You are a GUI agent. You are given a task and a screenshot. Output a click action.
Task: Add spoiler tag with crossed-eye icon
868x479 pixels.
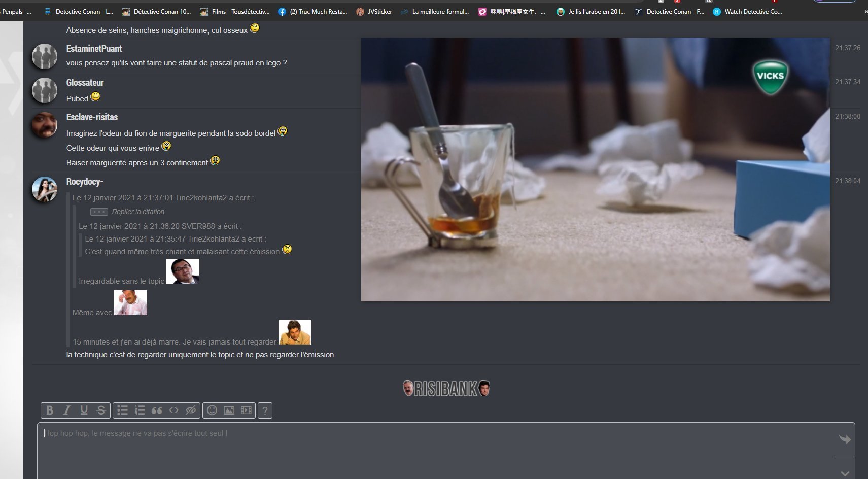(x=191, y=410)
